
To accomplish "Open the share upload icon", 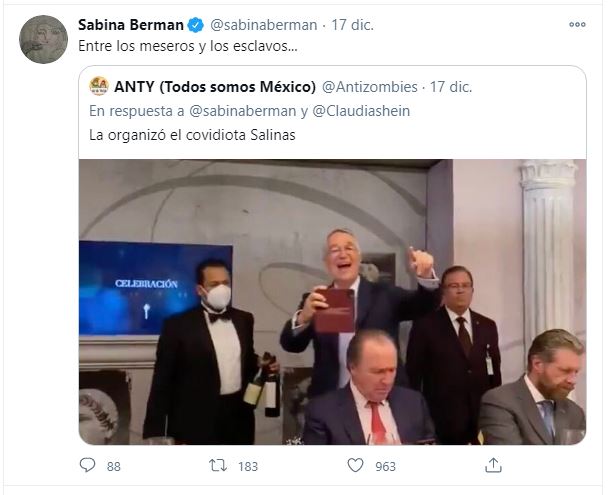I will pos(493,465).
